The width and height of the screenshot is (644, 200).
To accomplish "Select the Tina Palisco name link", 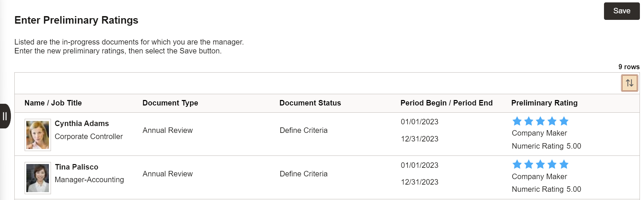I will pyautogui.click(x=77, y=167).
